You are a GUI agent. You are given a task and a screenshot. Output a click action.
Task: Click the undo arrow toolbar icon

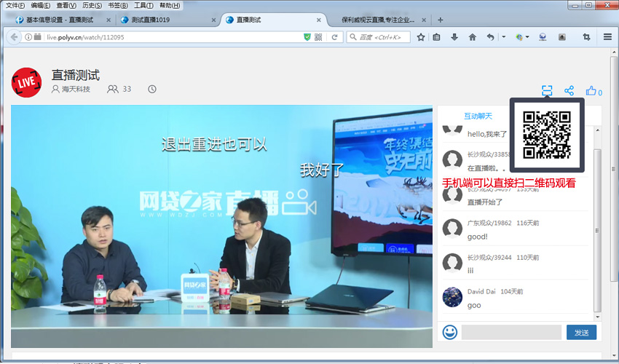[490, 37]
